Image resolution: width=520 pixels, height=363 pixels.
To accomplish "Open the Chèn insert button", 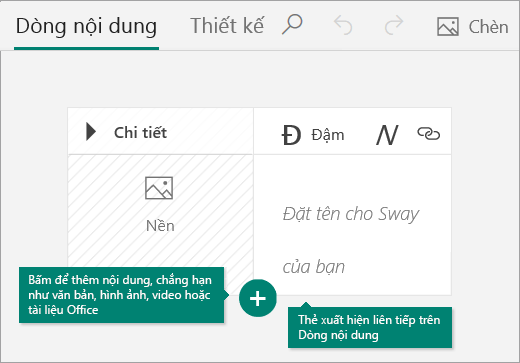I will pos(473,27).
